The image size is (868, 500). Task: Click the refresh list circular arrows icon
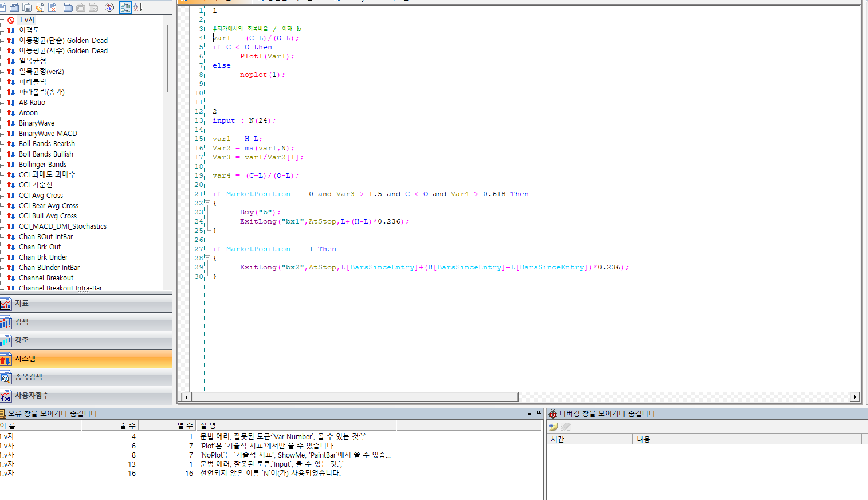(x=109, y=7)
